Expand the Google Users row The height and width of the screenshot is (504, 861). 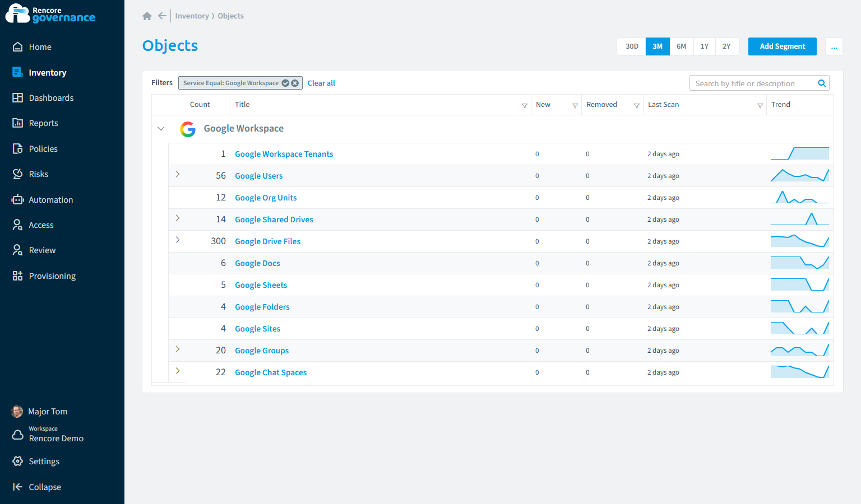click(178, 174)
